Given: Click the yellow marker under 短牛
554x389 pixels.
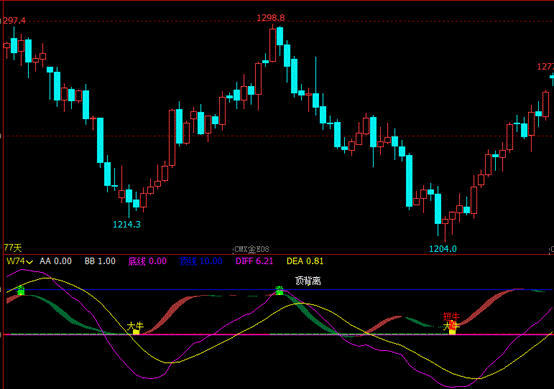Looking at the screenshot, I should coord(452,331).
